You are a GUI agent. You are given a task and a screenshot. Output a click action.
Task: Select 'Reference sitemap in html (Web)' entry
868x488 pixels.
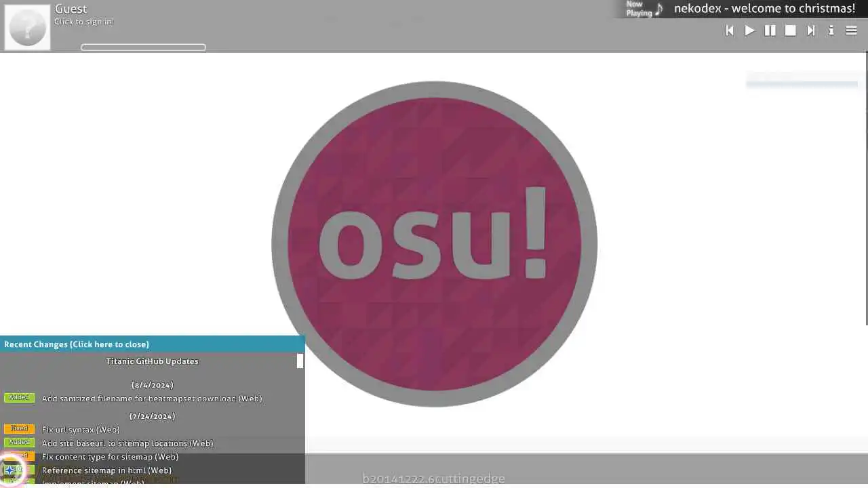pyautogui.click(x=106, y=470)
